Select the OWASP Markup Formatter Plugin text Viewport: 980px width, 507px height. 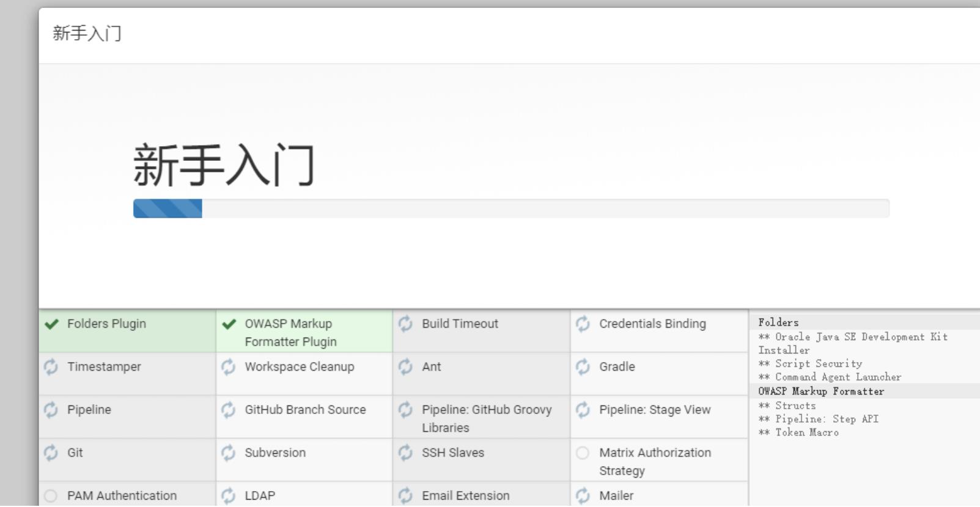(x=290, y=333)
